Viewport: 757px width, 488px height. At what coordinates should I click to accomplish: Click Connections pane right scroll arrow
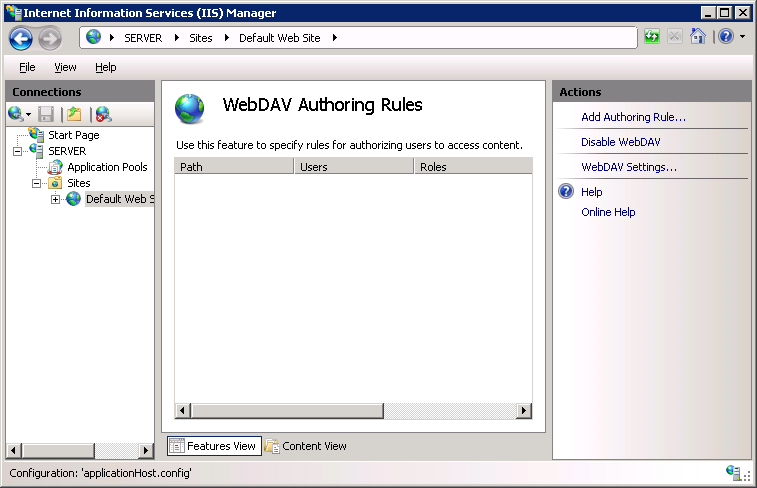click(x=146, y=451)
